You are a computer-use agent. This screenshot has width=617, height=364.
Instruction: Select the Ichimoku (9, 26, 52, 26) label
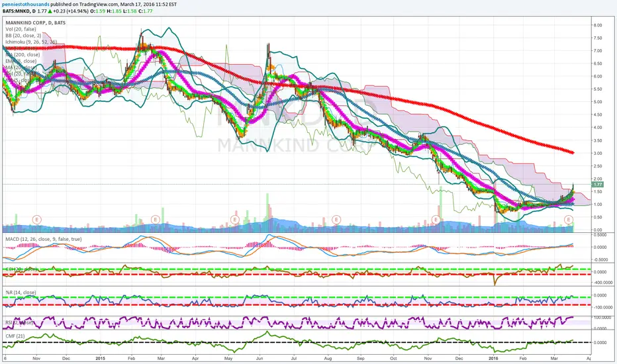[x=31, y=42]
